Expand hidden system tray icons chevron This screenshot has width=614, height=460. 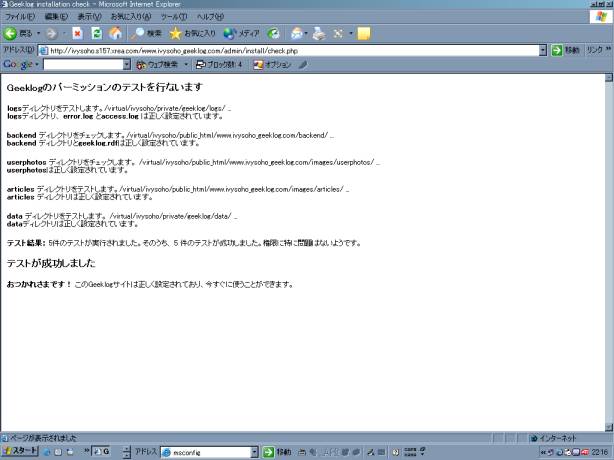tap(543, 453)
